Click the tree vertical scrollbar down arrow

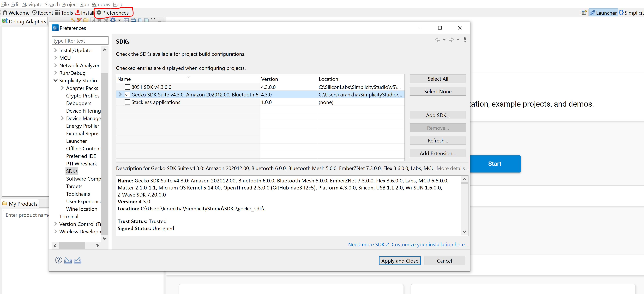coord(105,238)
